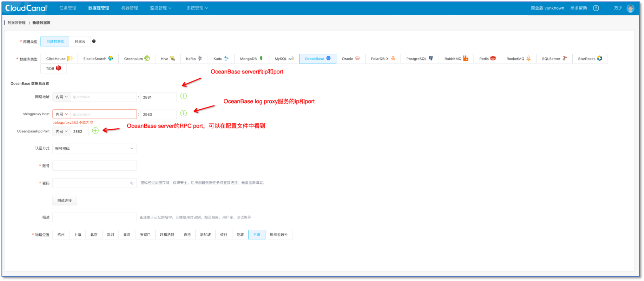Choose RabbitMQ database type
The height and width of the screenshot is (281, 644).
click(x=456, y=59)
